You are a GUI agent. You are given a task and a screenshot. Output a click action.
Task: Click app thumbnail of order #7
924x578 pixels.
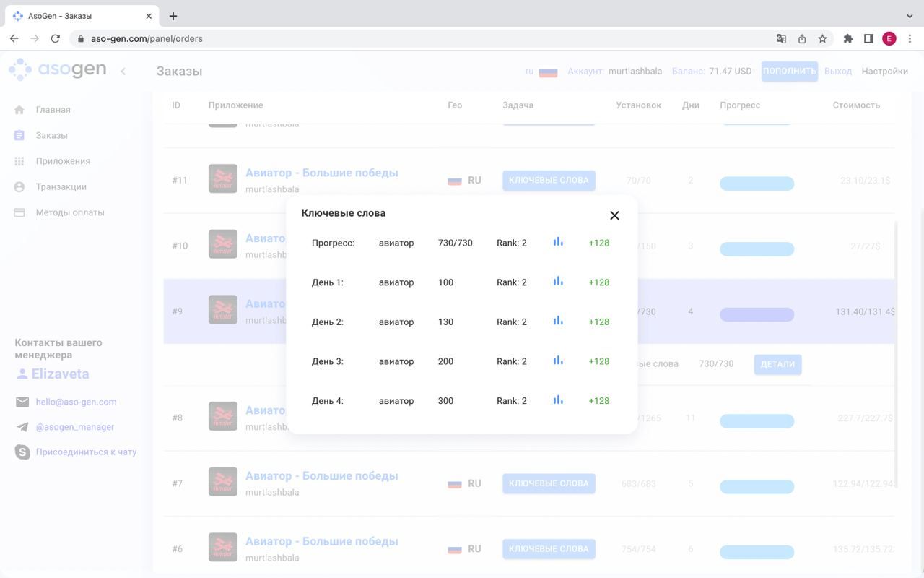click(x=223, y=482)
